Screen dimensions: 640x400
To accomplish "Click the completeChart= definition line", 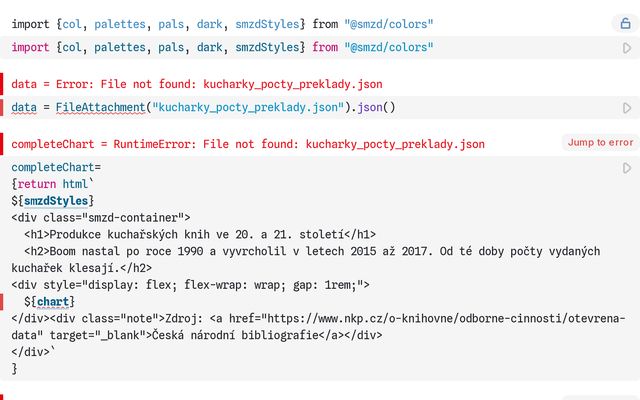I will tap(56, 167).
